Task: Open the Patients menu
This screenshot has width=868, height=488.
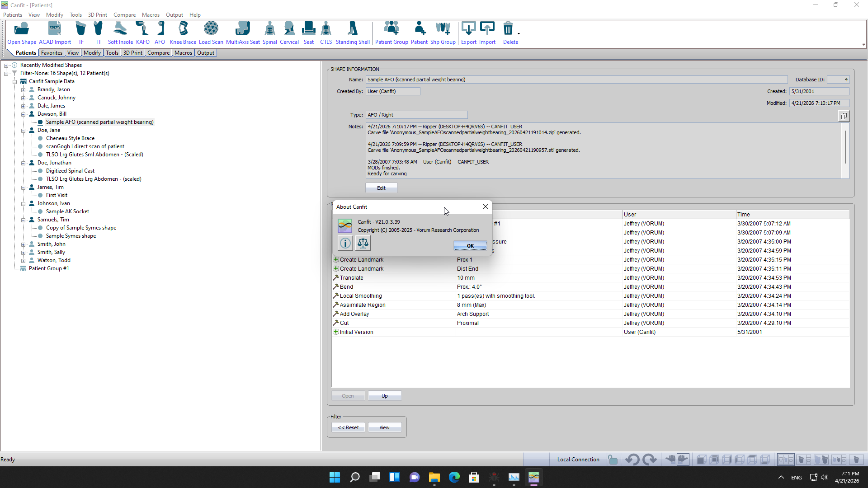Action: (x=13, y=15)
